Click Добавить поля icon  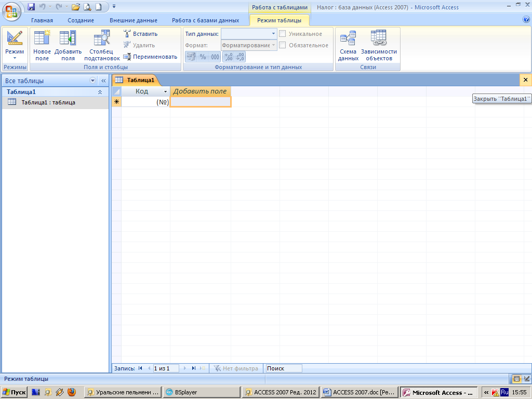click(68, 46)
